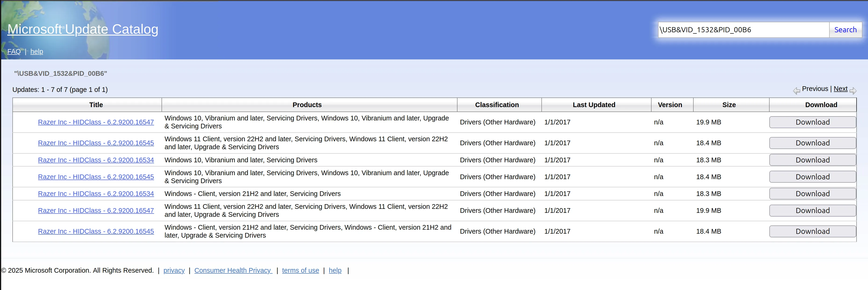Download the 19.9 MB Windows 10 driver
Viewport: 868px width, 290px height.
[812, 122]
